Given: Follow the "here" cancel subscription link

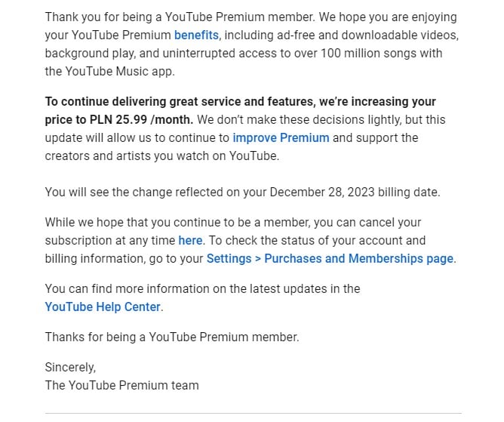Looking at the screenshot, I should (190, 240).
